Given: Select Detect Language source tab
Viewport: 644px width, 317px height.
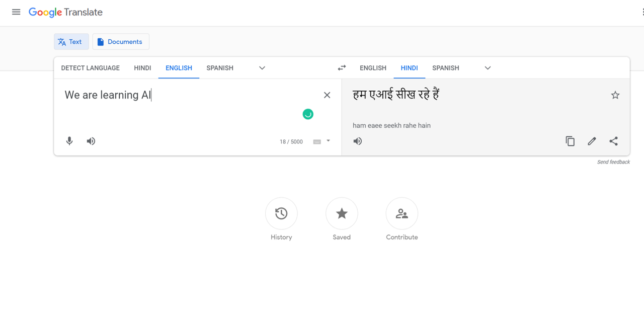Looking at the screenshot, I should (x=91, y=68).
